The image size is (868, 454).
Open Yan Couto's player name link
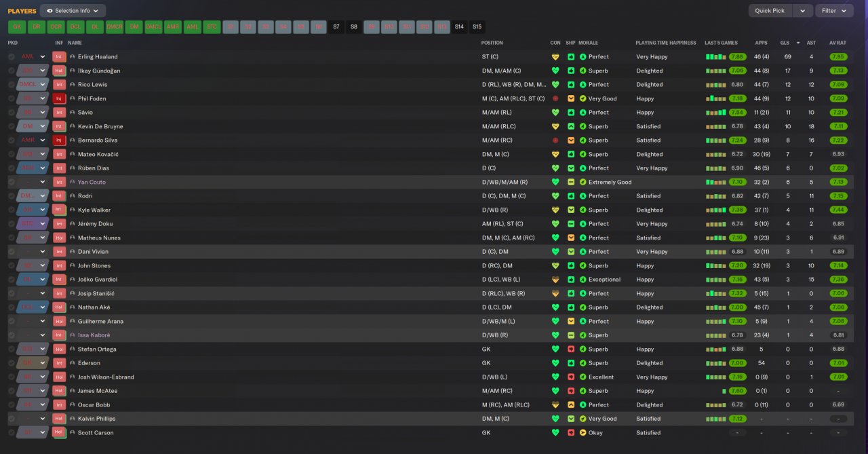[x=92, y=182]
